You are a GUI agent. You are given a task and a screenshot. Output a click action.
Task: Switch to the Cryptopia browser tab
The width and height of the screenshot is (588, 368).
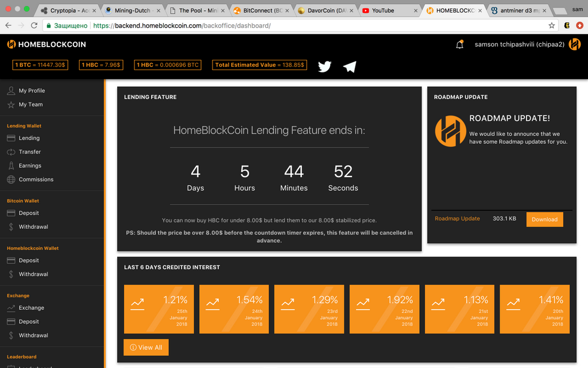point(68,10)
